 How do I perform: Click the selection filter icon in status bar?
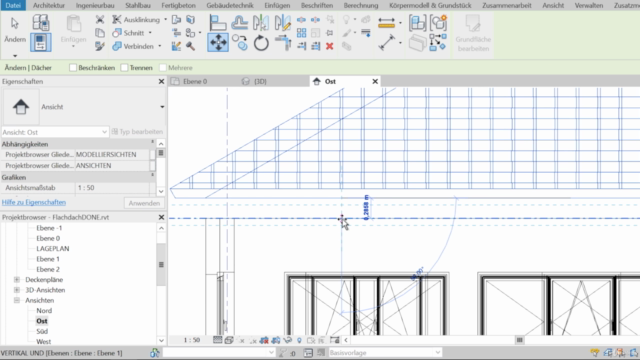point(595,353)
